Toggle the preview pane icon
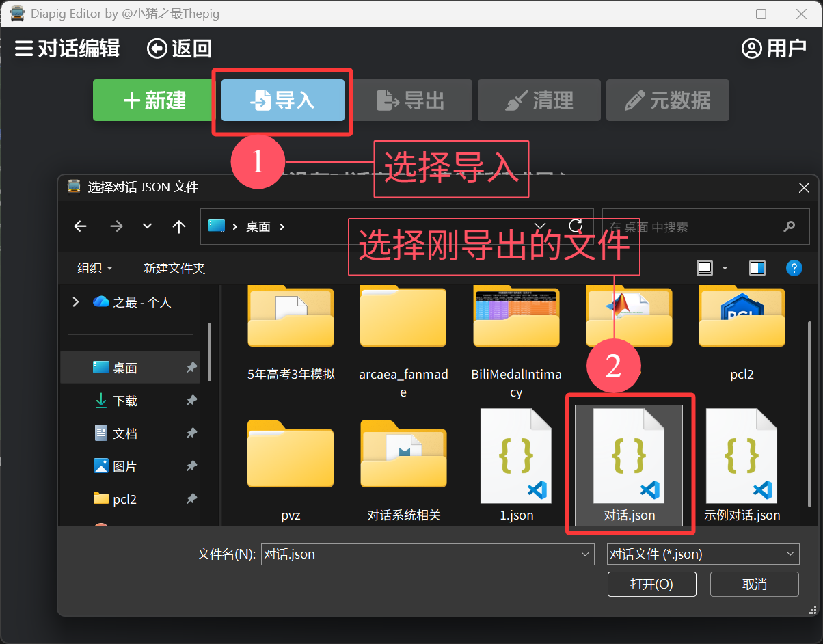823x644 pixels. pyautogui.click(x=757, y=268)
